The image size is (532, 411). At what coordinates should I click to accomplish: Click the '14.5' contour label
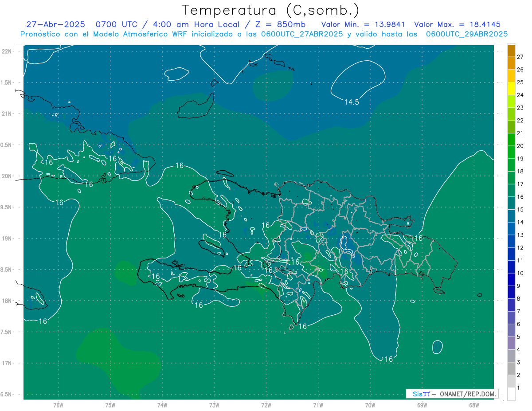pyautogui.click(x=352, y=102)
